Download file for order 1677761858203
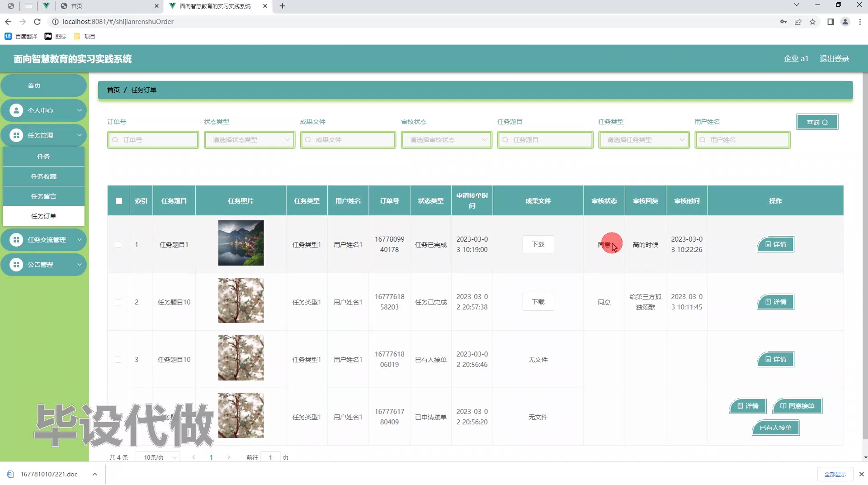Image resolution: width=868 pixels, height=485 pixels. coord(538,302)
